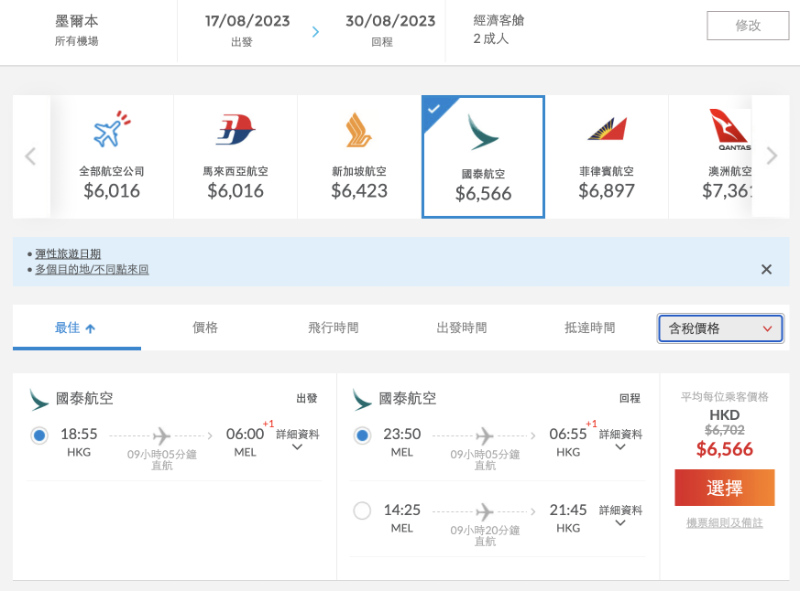Pick the 新加坡航空 logo card
The image size is (800, 591).
click(359, 157)
